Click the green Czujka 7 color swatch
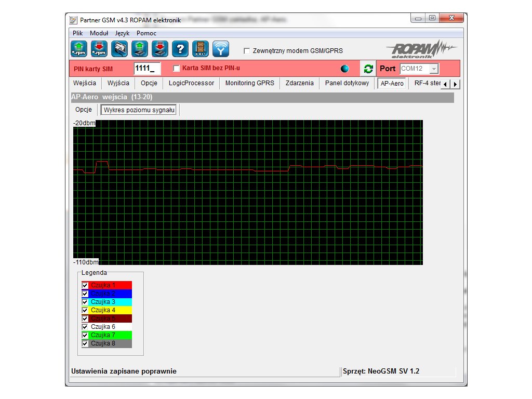This screenshot has width=532, height=399. point(111,335)
